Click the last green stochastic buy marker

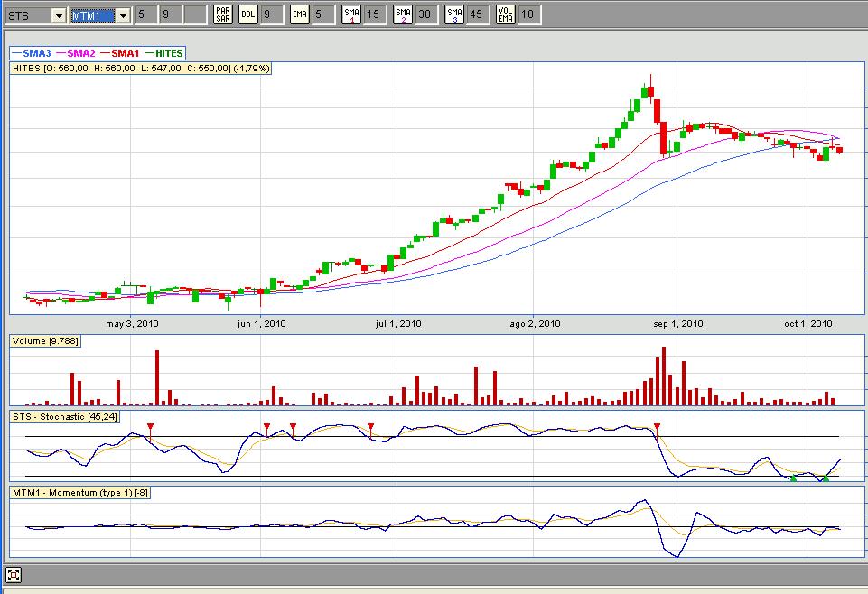point(825,478)
